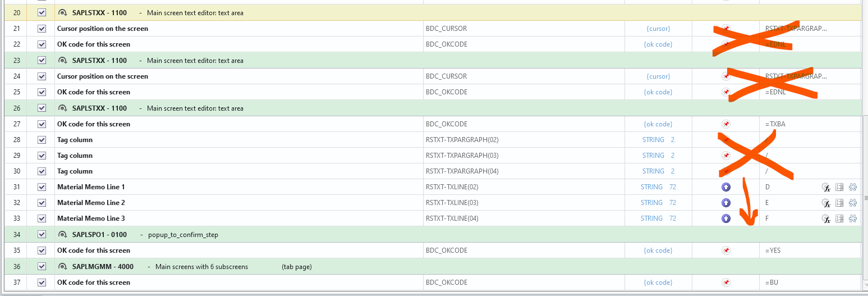The image size is (868, 296).
Task: Uncheck the checkbox for Material Memo Line 2
Action: [x=42, y=202]
